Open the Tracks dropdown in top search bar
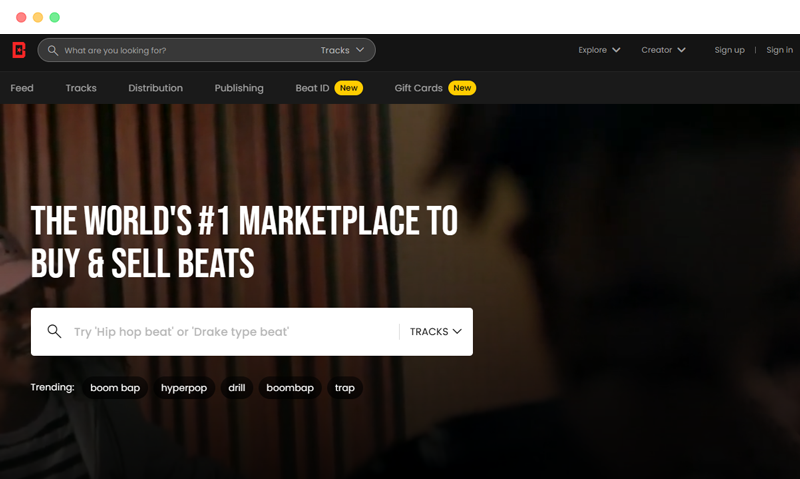Image resolution: width=800 pixels, height=479 pixels. click(342, 50)
